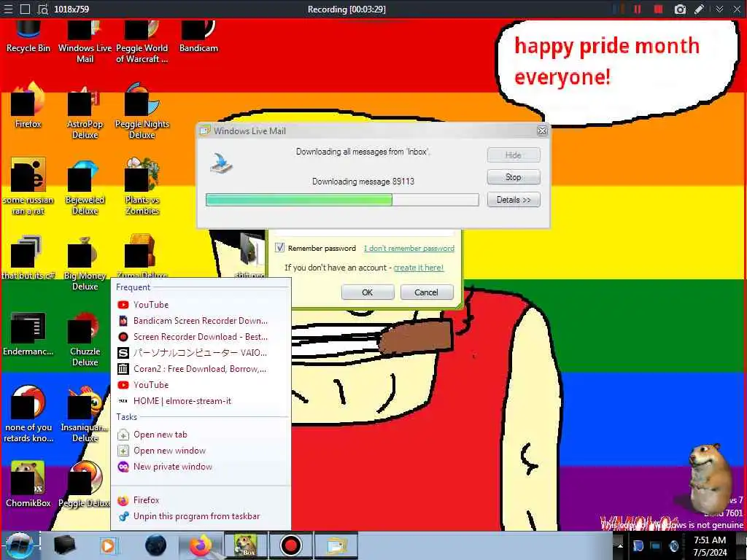
Task: Expand download details with Details >> button
Action: coord(514,200)
